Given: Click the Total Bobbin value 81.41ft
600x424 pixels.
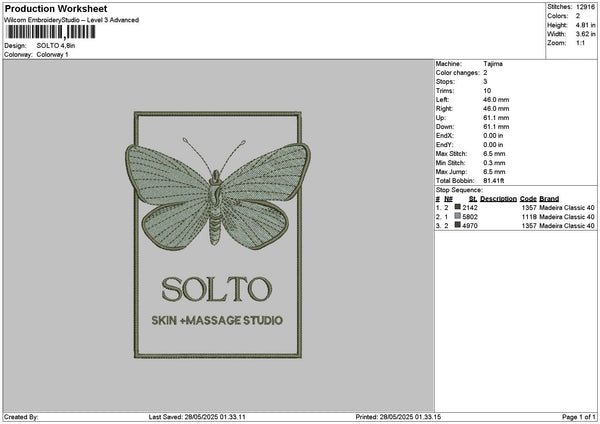Looking at the screenshot, I should click(498, 179).
